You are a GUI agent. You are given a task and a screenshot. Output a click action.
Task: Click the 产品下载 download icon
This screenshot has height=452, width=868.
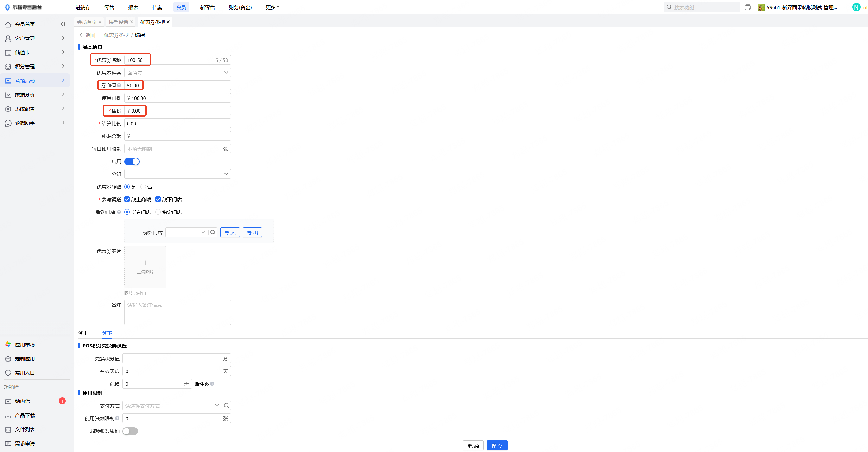point(8,415)
